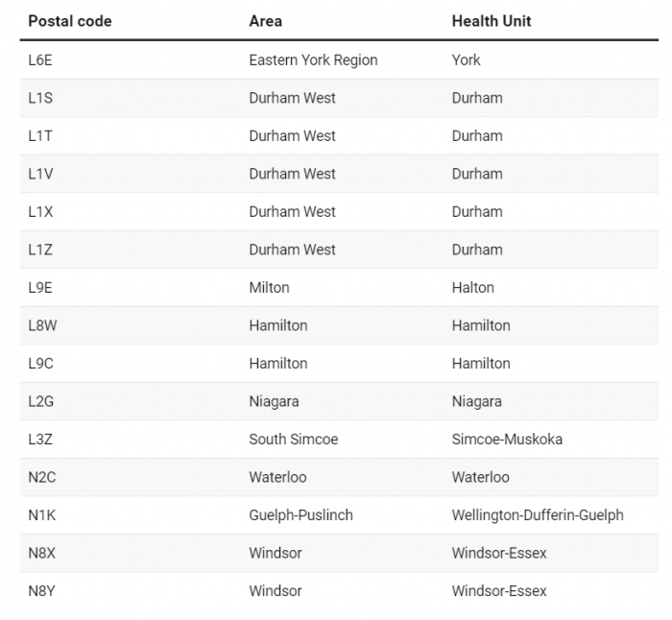Click the South Simcoe area cell
Viewport: 672px width, 620px height.
point(294,440)
